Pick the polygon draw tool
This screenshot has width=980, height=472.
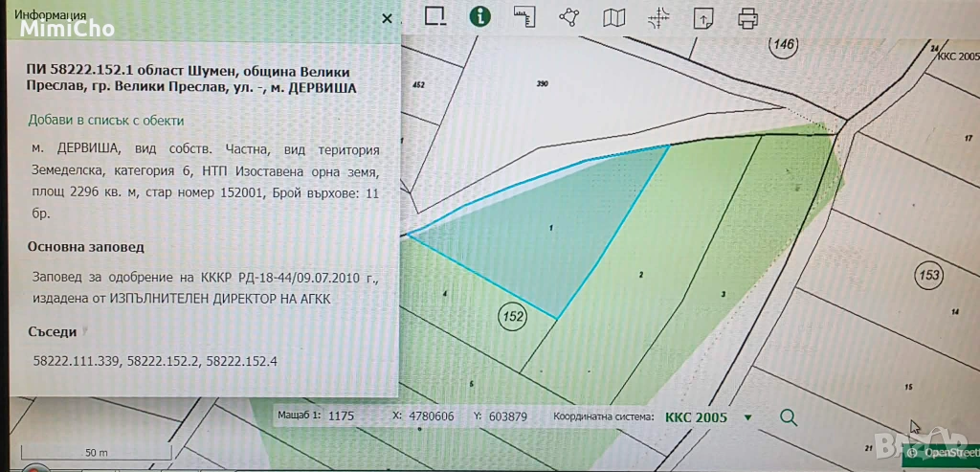click(571, 17)
